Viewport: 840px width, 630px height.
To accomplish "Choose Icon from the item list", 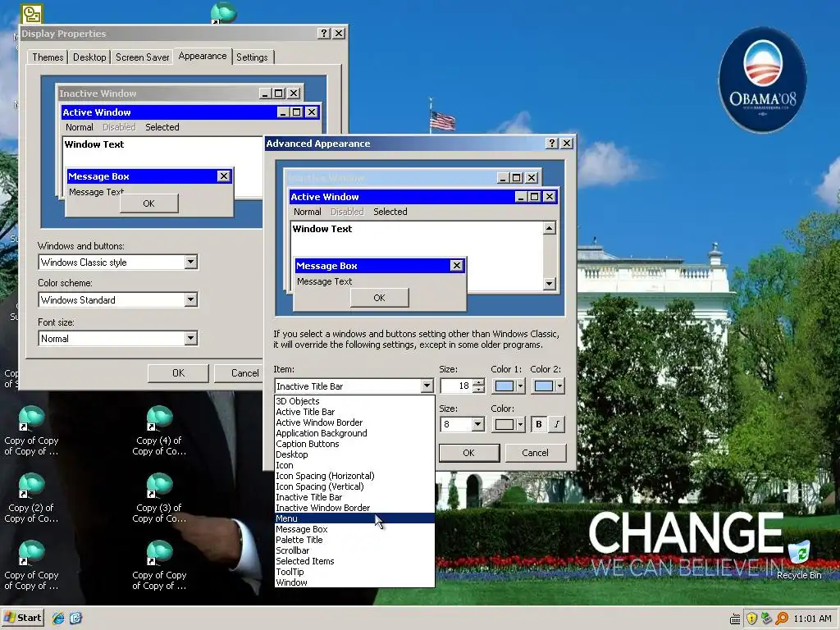I will pos(354,465).
